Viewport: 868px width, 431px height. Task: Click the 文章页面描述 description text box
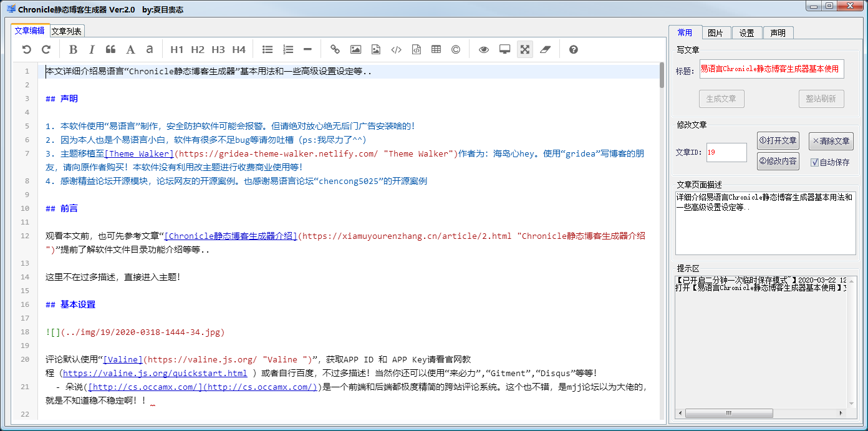(x=765, y=223)
